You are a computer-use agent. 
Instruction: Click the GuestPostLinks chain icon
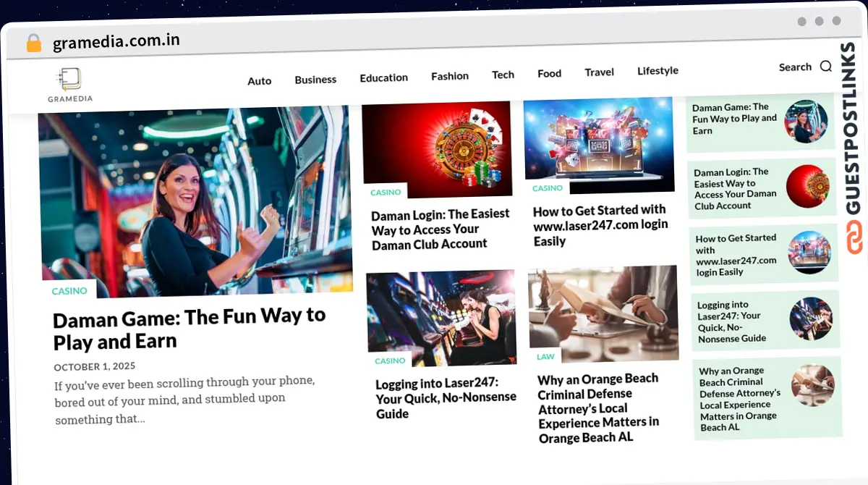856,238
